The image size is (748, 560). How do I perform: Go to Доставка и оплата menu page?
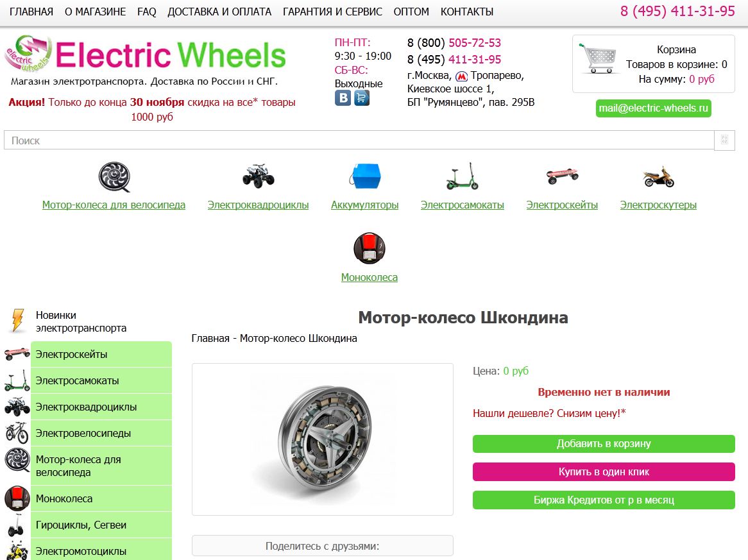219,12
